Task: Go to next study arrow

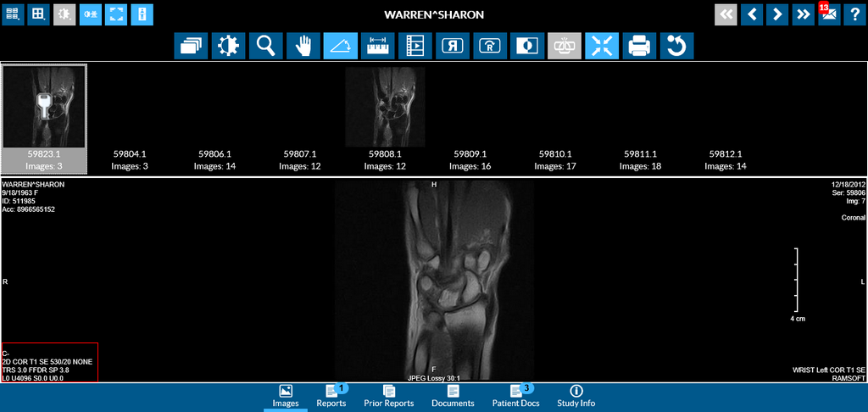Action: coord(803,14)
